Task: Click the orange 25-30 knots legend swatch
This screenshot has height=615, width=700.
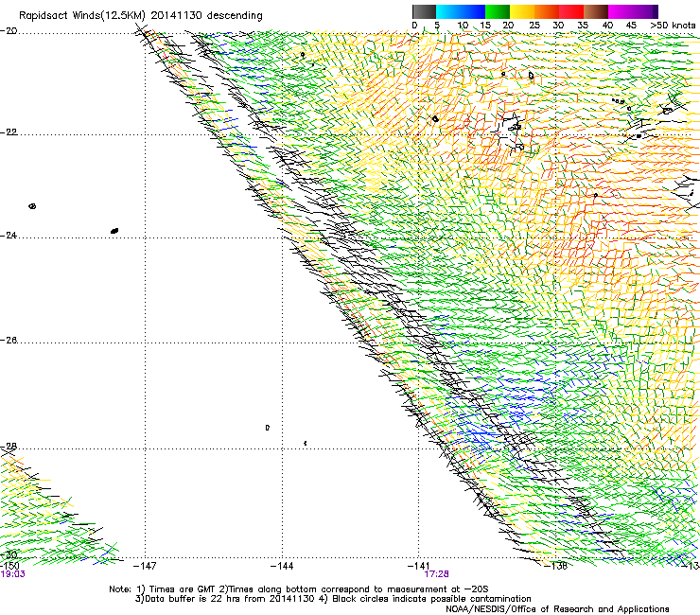Action: pyautogui.click(x=547, y=11)
